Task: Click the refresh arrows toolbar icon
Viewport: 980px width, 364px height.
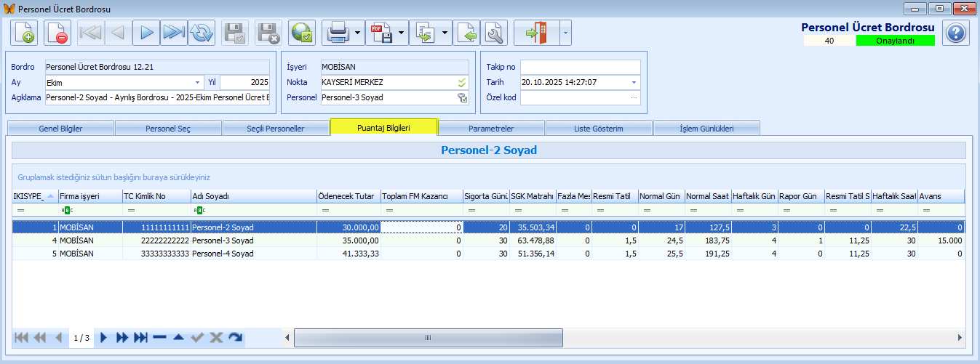Action: coord(202,33)
